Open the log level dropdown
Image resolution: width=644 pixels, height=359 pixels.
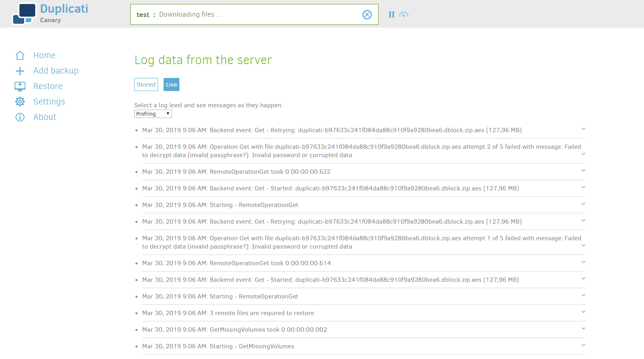pos(153,114)
